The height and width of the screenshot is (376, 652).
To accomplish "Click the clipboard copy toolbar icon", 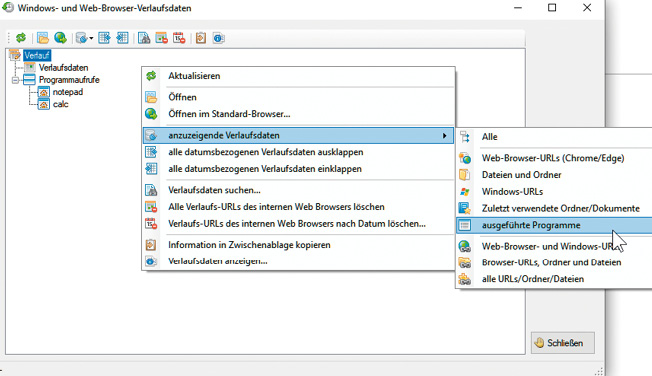I will tap(201, 38).
